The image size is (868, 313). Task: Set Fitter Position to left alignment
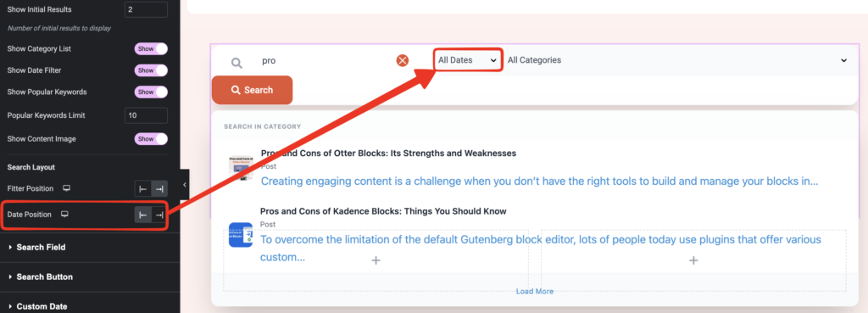coord(142,189)
